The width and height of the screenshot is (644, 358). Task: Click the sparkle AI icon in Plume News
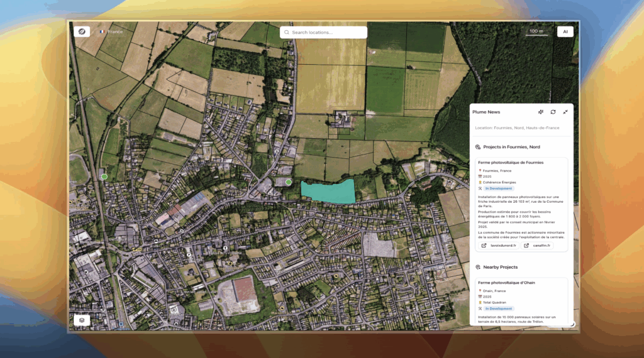(x=541, y=112)
